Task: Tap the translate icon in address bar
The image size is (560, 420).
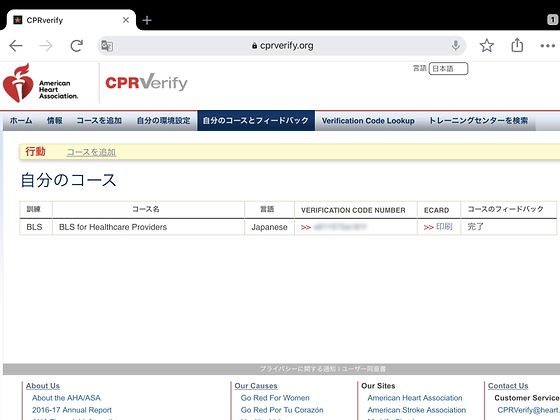Action: (107, 46)
